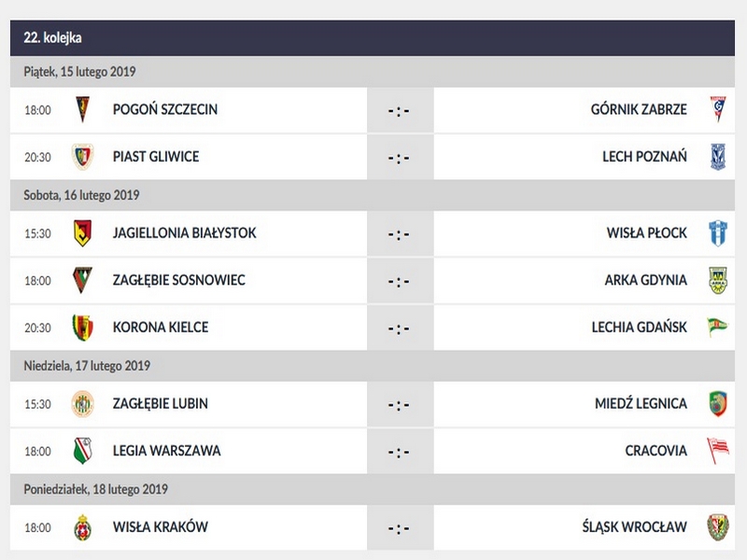The width and height of the screenshot is (747, 560).
Task: Click the Górnik Zabrze club crest
Action: tap(716, 109)
